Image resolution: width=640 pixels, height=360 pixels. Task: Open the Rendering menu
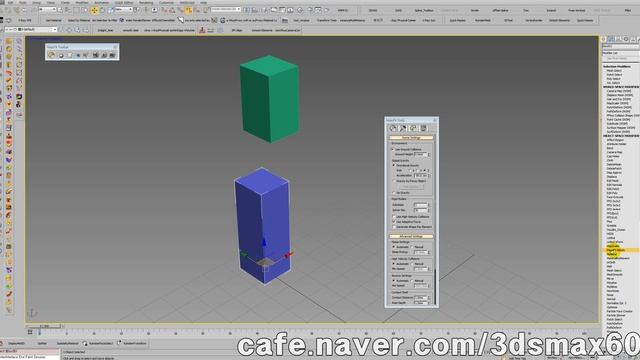pos(146,3)
